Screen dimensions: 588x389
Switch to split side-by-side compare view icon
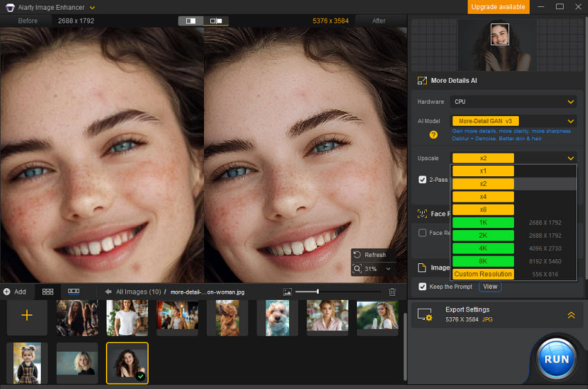coord(216,21)
